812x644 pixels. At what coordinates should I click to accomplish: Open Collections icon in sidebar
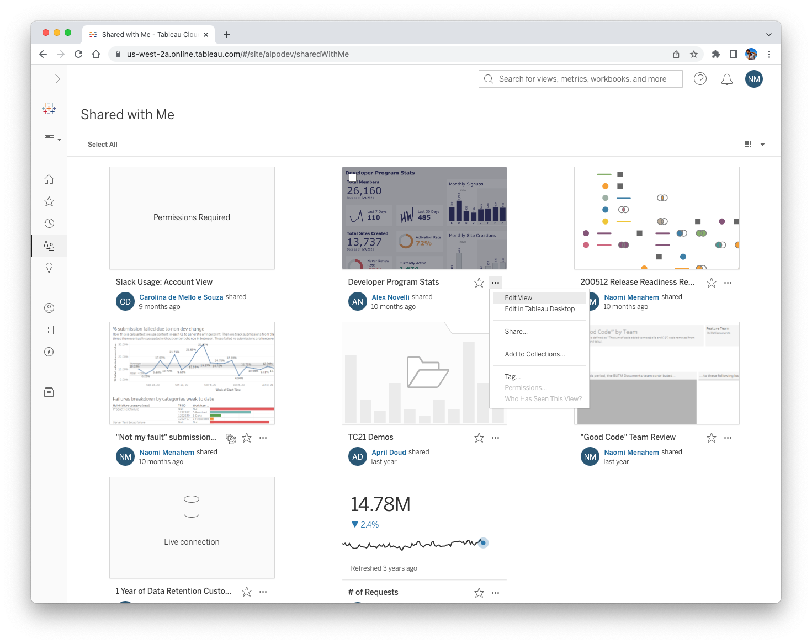click(49, 330)
